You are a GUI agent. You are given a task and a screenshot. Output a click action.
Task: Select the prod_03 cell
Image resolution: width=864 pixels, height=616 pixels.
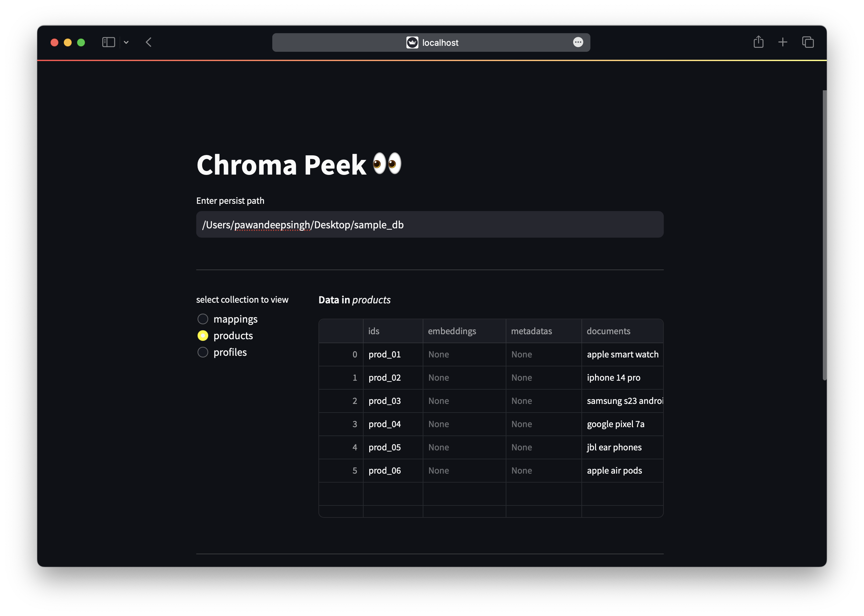(x=392, y=401)
